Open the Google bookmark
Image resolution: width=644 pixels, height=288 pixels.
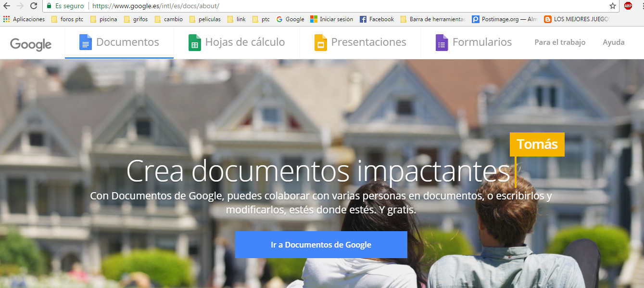click(290, 19)
